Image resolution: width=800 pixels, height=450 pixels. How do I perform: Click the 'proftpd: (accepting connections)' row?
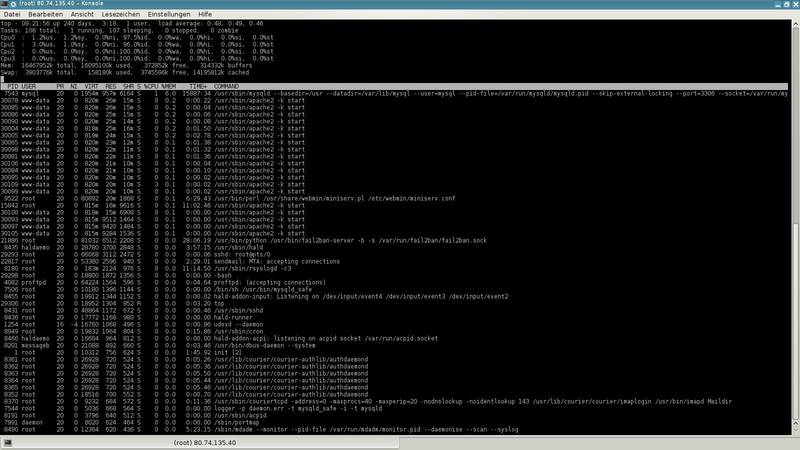[x=163, y=283]
